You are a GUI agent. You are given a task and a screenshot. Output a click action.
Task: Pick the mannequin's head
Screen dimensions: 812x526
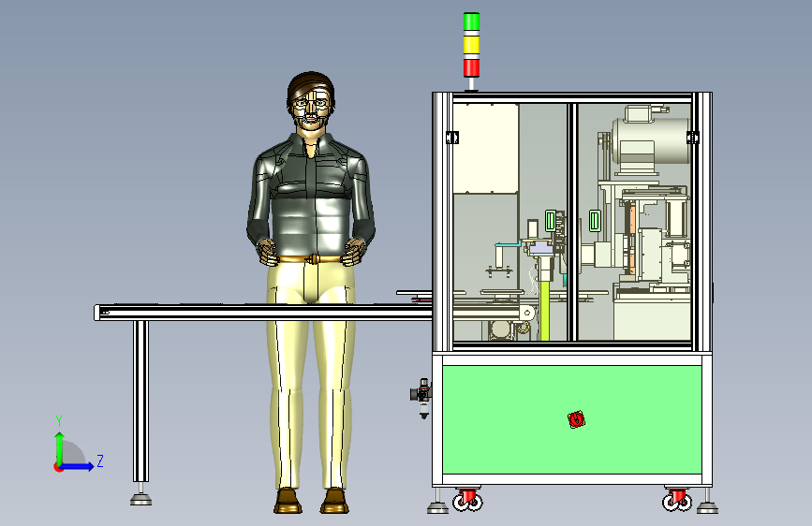(311, 101)
